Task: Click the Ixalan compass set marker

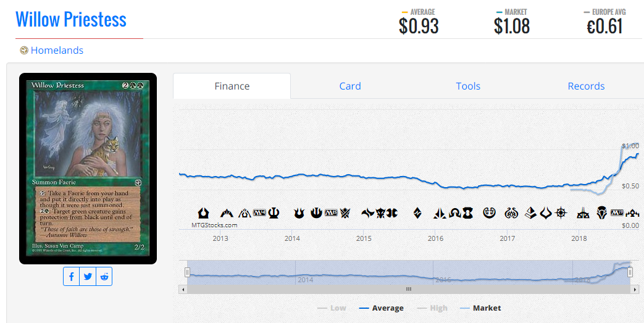Action: coord(561,213)
